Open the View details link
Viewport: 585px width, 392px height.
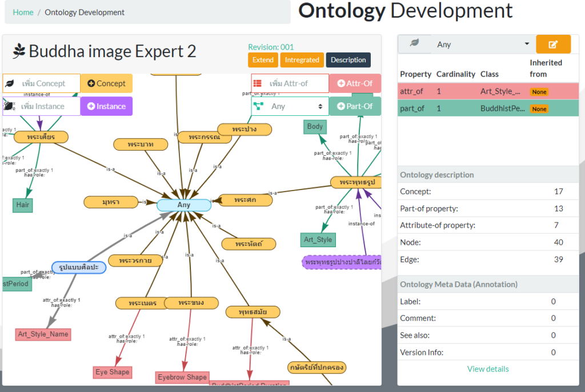(x=488, y=369)
